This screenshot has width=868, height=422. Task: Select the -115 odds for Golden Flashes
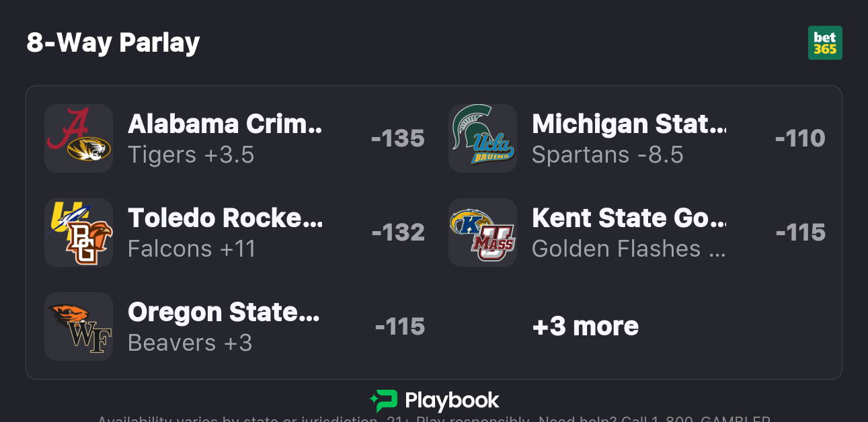[x=800, y=233]
